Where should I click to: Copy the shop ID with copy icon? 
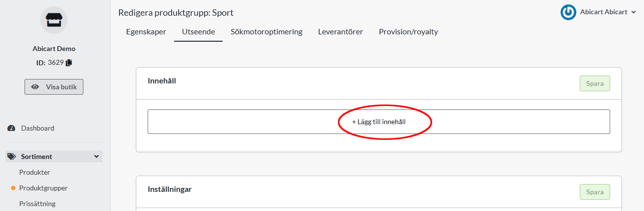[69, 63]
